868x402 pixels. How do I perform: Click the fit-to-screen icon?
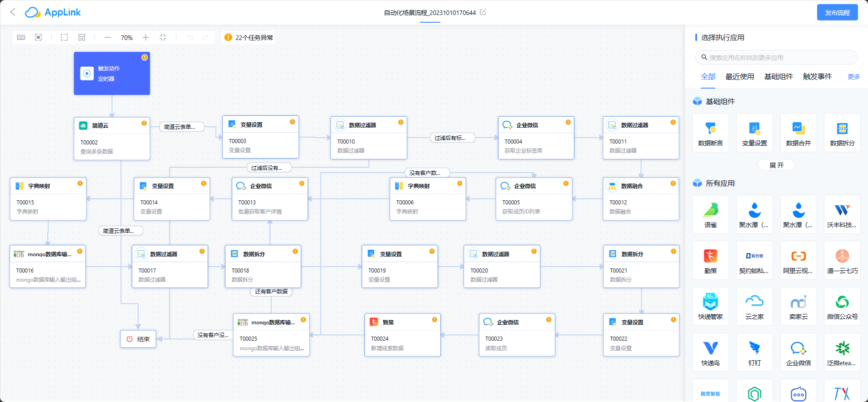[x=163, y=37]
